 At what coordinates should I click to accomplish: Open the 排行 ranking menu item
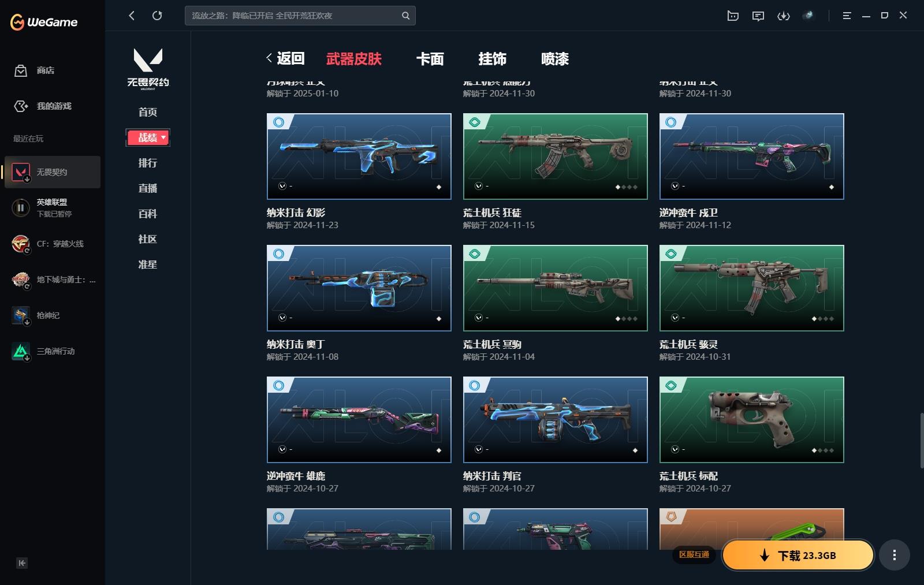click(x=148, y=163)
